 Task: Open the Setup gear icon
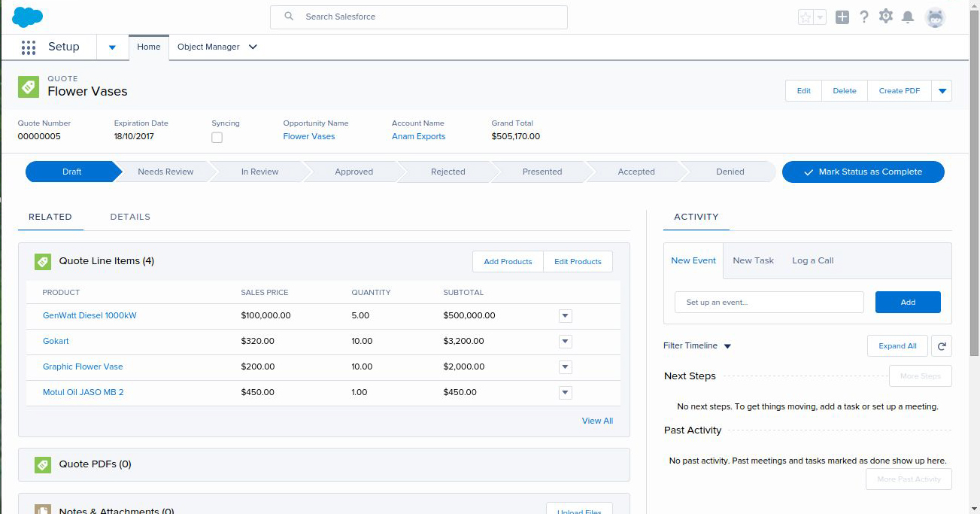[886, 16]
